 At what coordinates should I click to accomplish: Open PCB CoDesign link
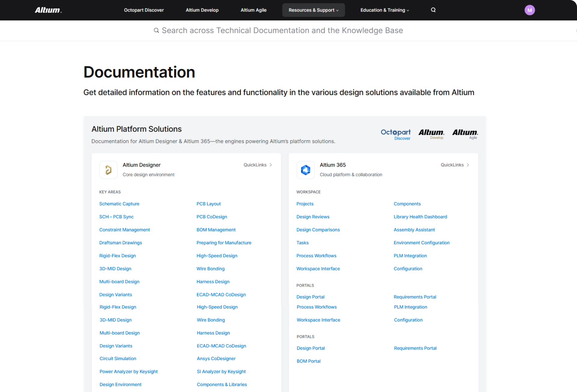click(212, 217)
